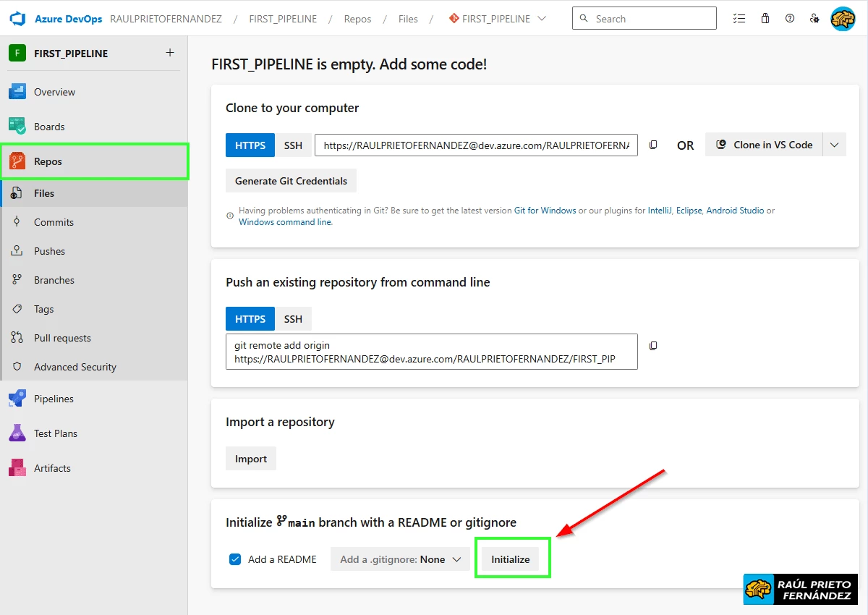
Task: Open the Branches page
Action: 55,279
